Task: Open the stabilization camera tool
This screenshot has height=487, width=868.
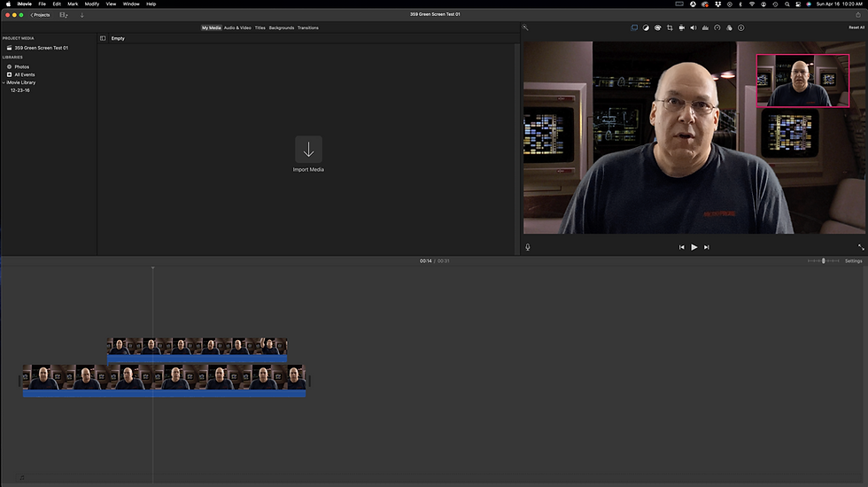Action: click(x=681, y=27)
